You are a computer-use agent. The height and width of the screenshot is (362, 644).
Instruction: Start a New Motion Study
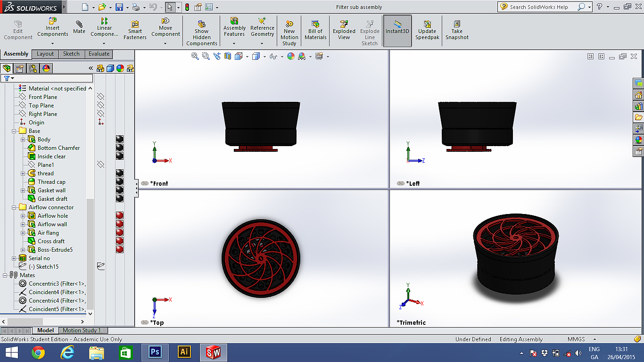tap(289, 24)
